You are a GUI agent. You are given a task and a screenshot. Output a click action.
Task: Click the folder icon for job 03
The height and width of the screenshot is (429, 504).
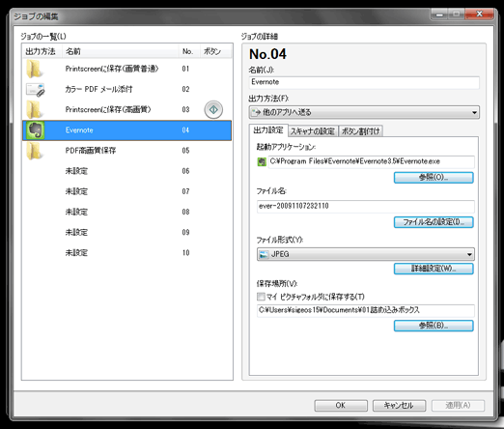point(35,110)
